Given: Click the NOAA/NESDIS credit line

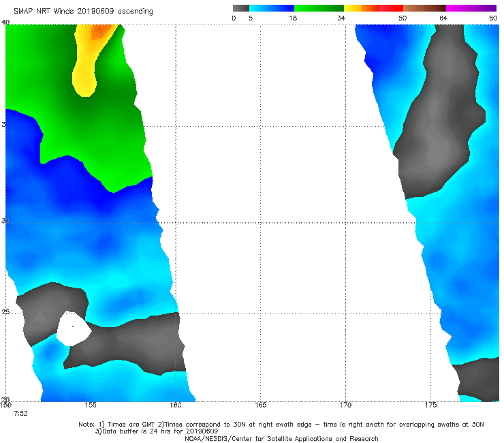Looking at the screenshot, I should coord(281,439).
